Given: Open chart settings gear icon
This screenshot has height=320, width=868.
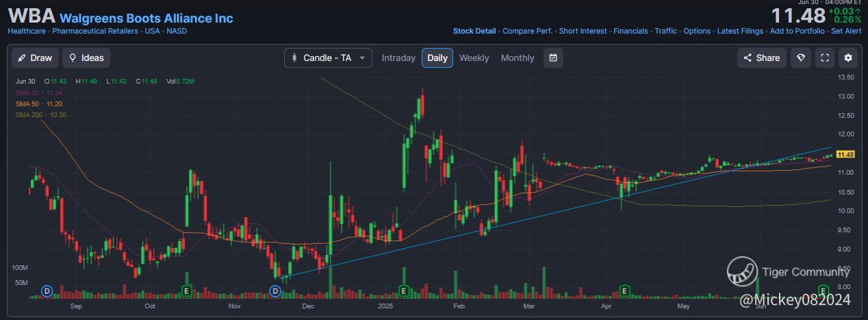Looking at the screenshot, I should 849,58.
